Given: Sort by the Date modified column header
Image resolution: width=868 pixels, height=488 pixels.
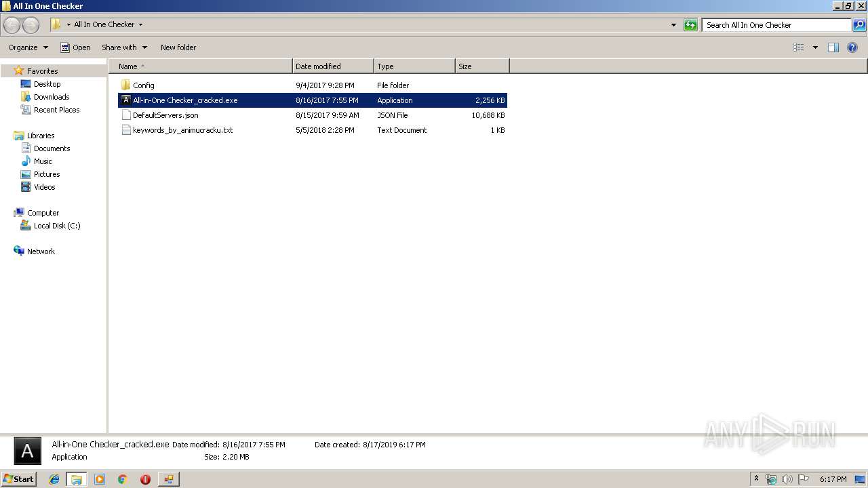Looking at the screenshot, I should click(x=333, y=66).
